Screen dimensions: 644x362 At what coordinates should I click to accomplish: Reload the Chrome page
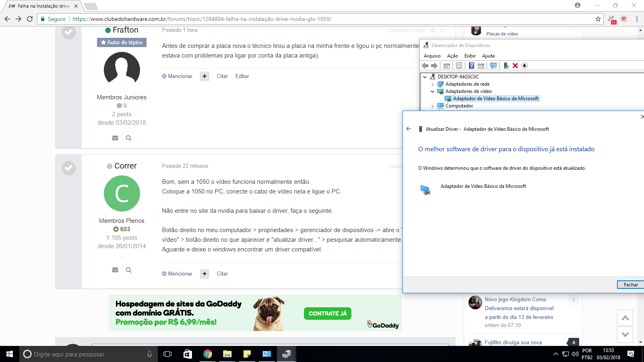click(x=30, y=19)
